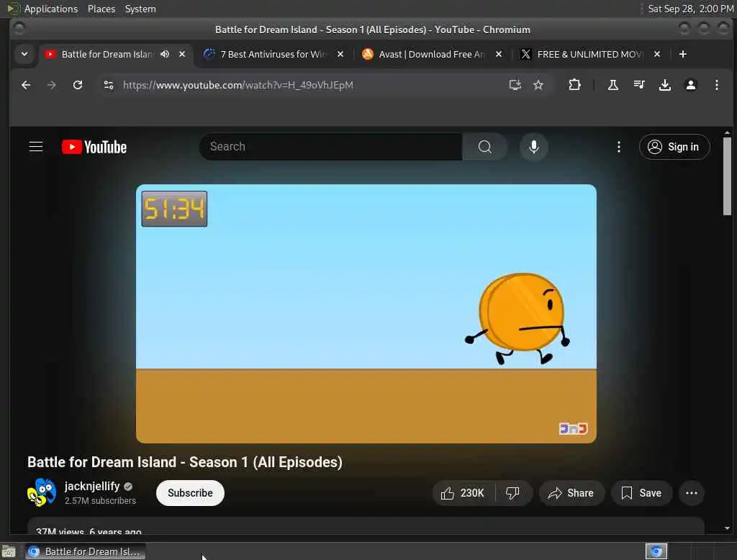The width and height of the screenshot is (737, 560).
Task: Click the workspace switcher in bottom panel
Action: click(656, 551)
